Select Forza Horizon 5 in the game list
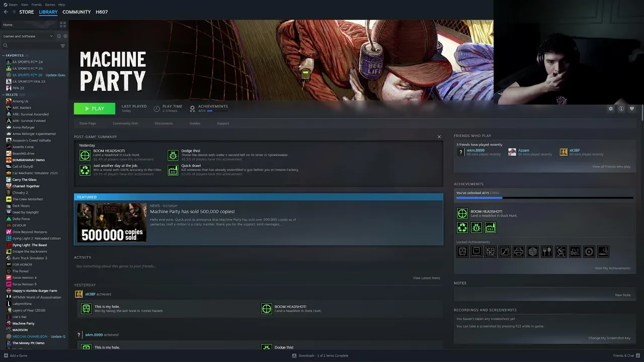 pyautogui.click(x=24, y=284)
